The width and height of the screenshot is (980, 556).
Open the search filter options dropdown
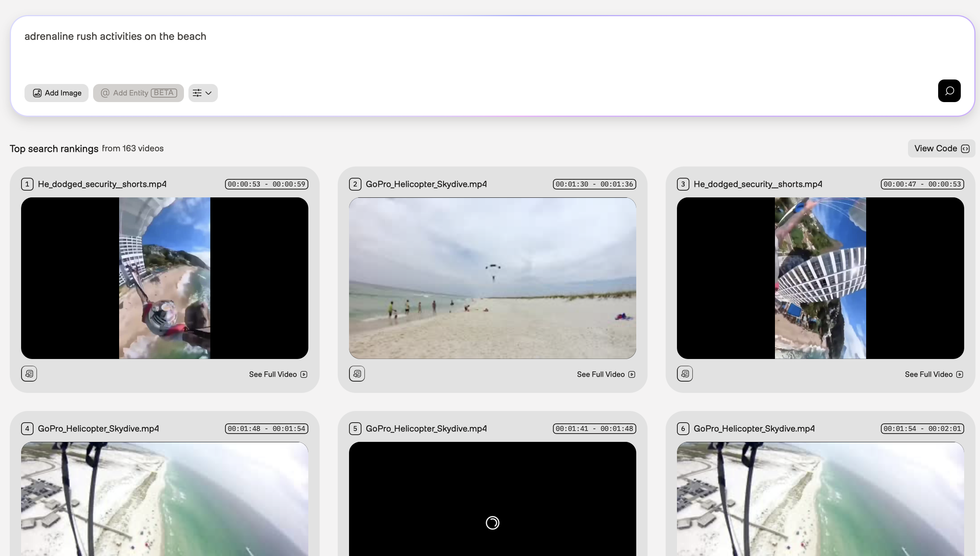tap(203, 93)
